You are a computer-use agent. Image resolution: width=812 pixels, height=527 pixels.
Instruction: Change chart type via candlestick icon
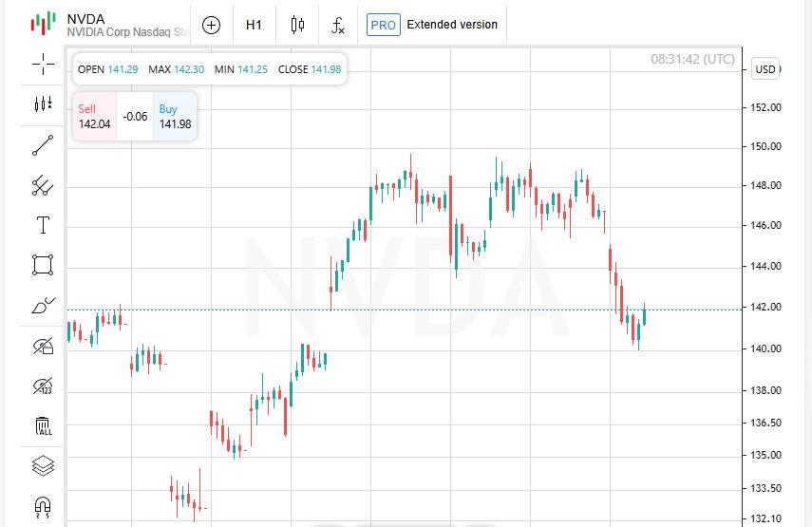(297, 25)
